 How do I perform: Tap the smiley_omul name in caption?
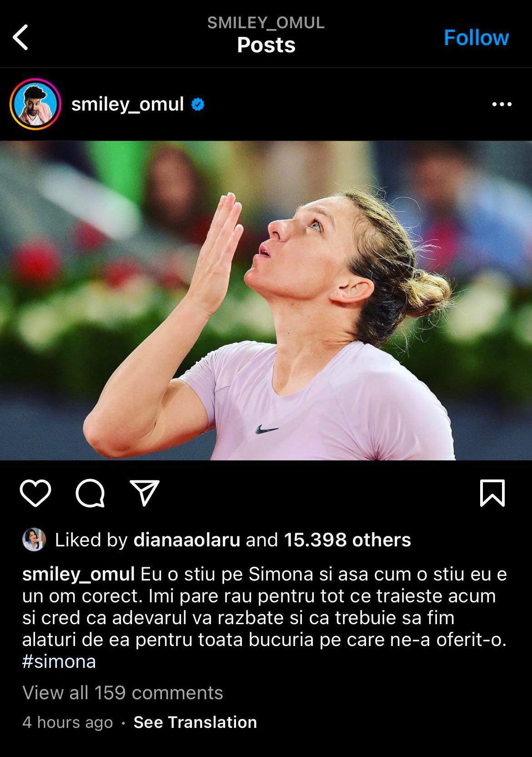pos(79,574)
